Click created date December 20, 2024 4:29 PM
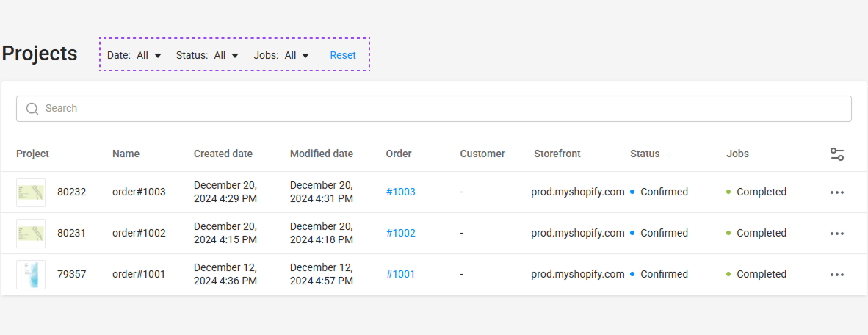 pyautogui.click(x=225, y=192)
